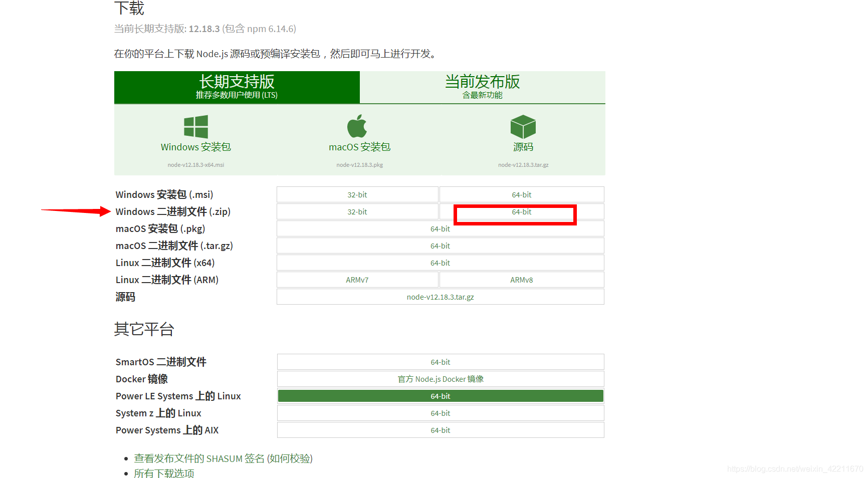Click the Docker 镜像 row label
868x478 pixels.
click(x=142, y=379)
